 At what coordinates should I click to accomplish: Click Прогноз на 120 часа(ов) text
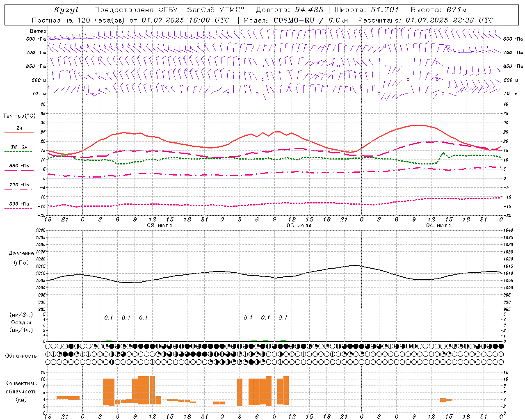pos(79,20)
